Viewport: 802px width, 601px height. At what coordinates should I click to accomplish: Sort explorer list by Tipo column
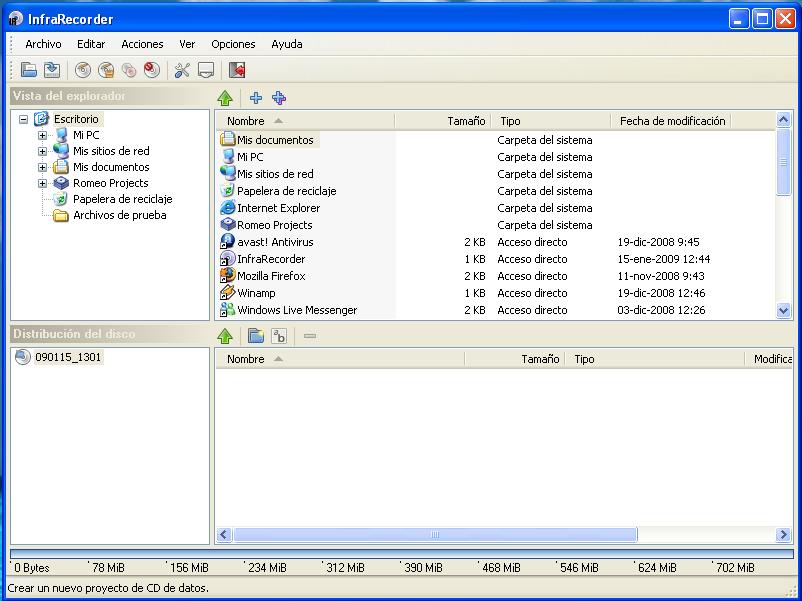pos(551,121)
